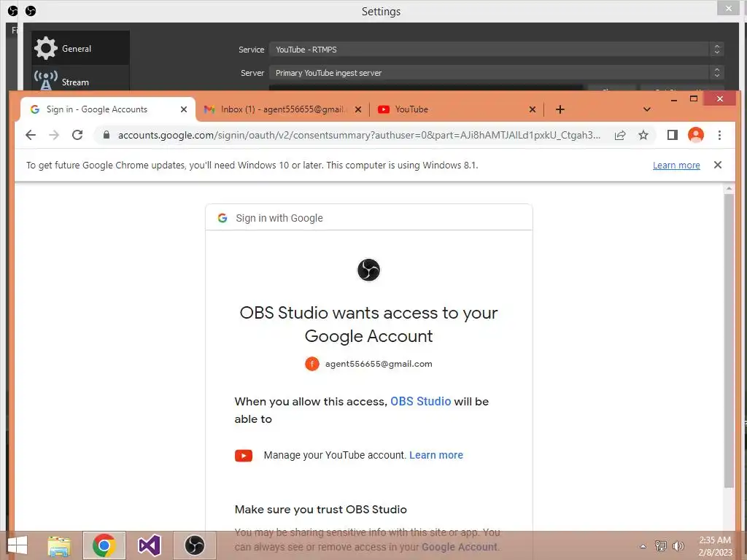Open Learn more about Chrome updates
Image resolution: width=747 pixels, height=560 pixels.
point(676,166)
